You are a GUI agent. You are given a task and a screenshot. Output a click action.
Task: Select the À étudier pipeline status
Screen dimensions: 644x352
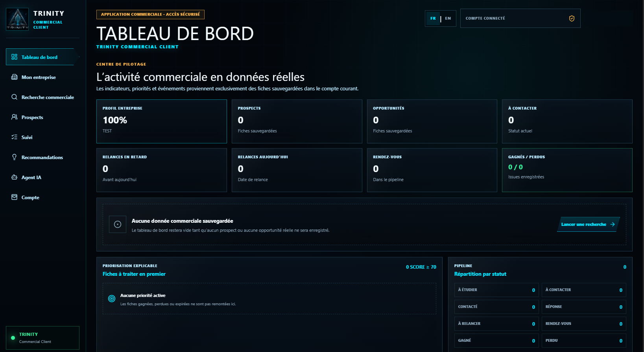point(496,290)
